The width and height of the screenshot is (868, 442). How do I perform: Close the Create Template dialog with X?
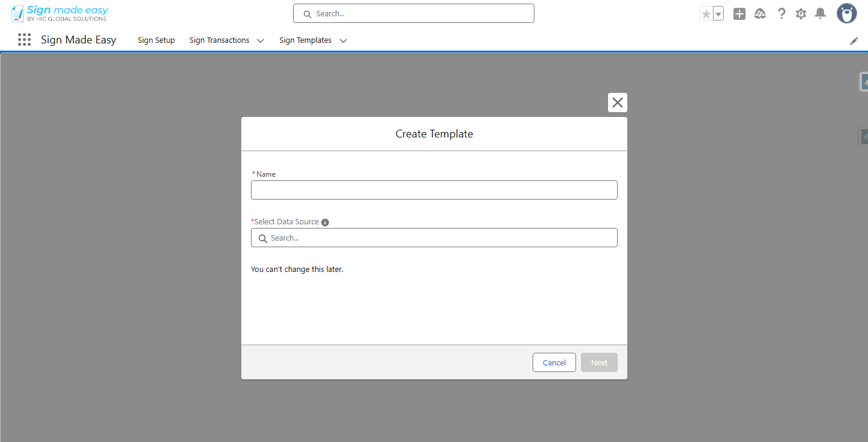click(618, 103)
